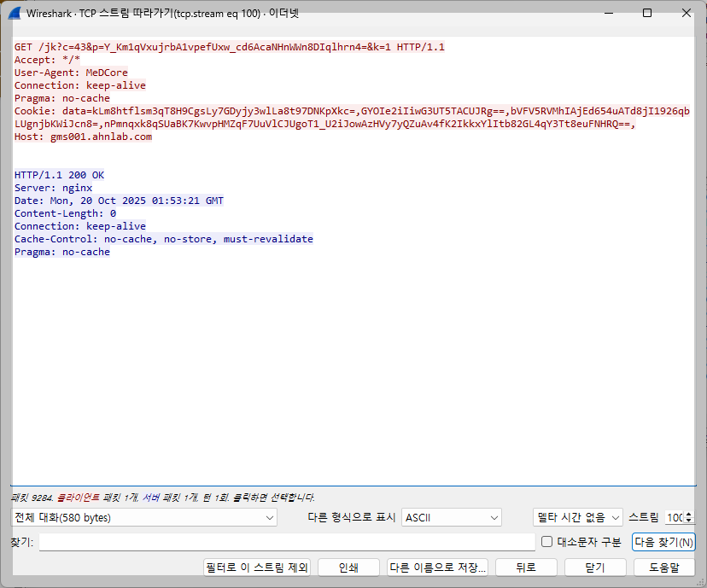Click the stream number 100 field

point(675,518)
